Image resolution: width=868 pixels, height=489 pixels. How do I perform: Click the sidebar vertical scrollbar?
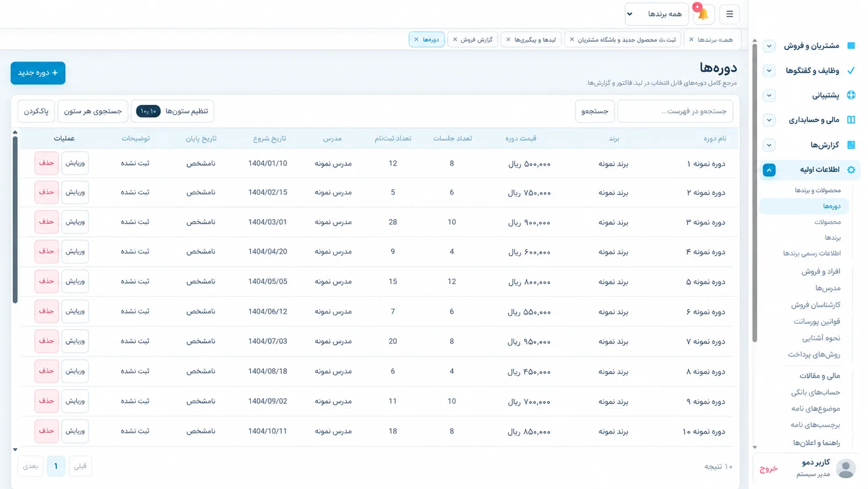tap(755, 193)
